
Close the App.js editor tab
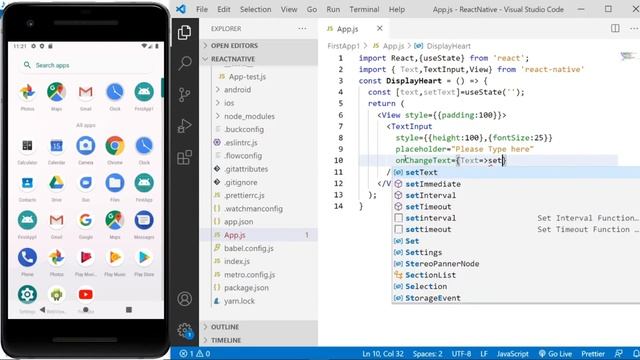(x=380, y=28)
